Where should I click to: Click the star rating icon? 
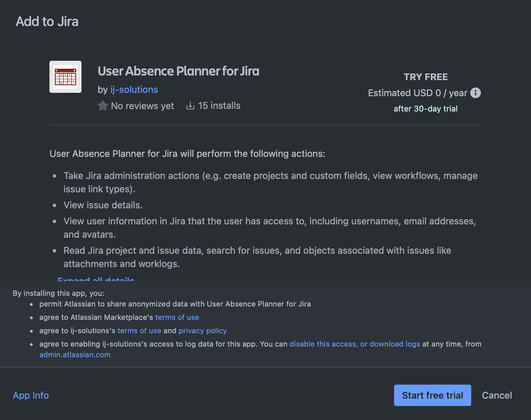[103, 106]
